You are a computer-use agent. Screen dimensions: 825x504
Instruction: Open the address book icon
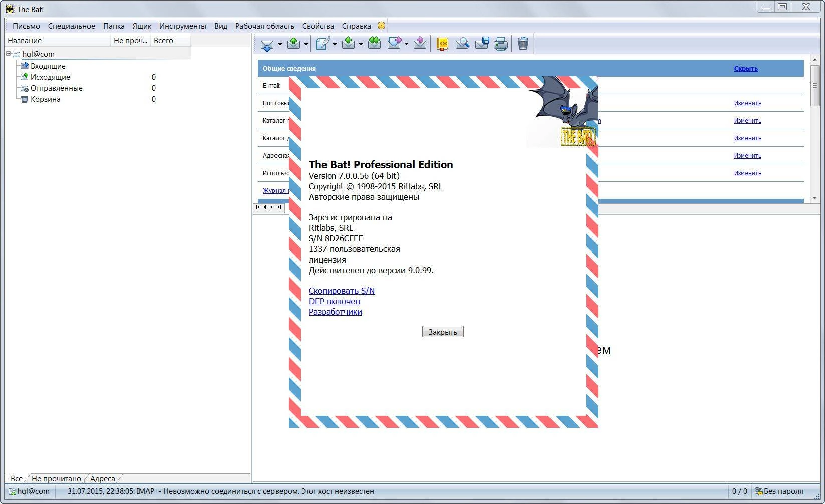[x=442, y=44]
